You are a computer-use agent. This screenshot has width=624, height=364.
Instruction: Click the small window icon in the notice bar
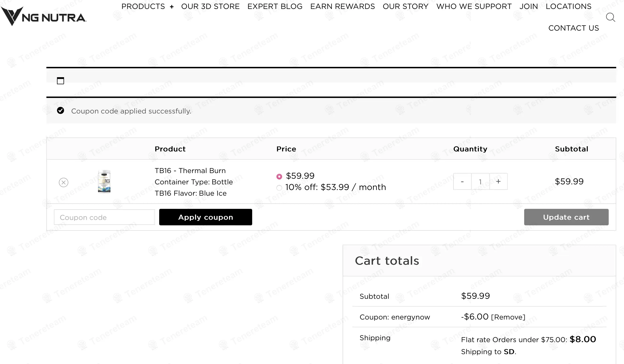(61, 81)
